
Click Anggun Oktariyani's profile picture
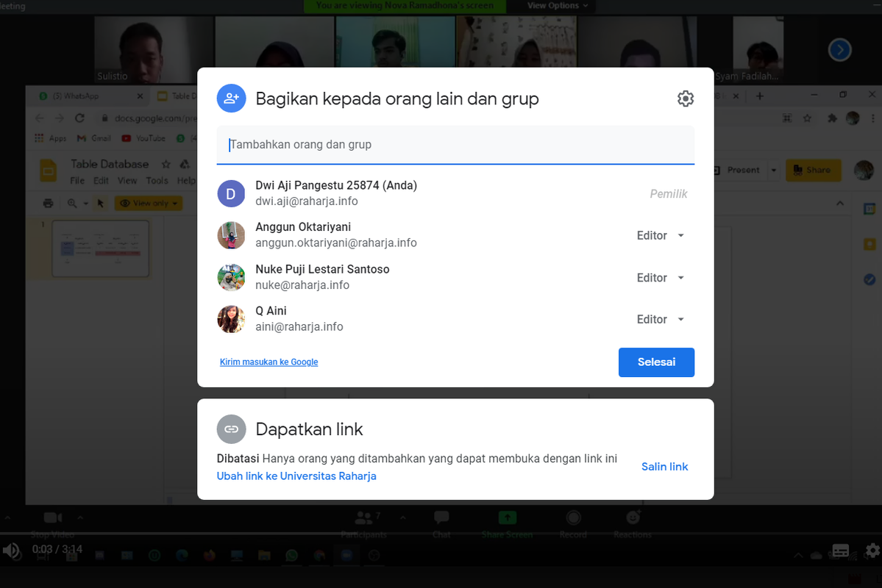pos(231,235)
